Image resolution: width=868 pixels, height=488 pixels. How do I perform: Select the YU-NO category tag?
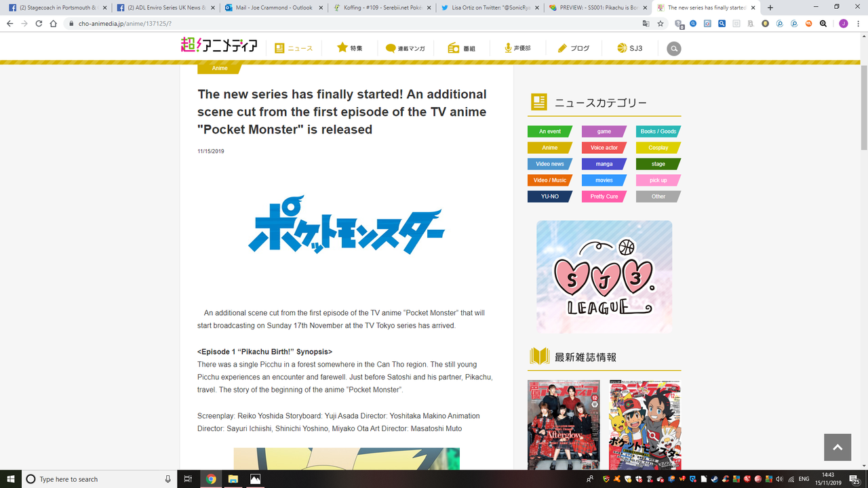tap(550, 197)
